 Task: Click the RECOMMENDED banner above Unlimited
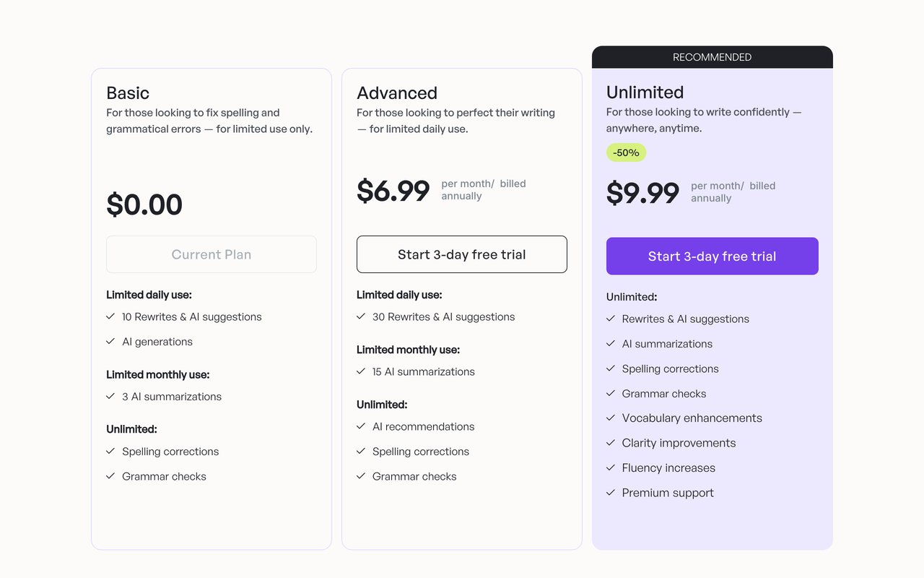pos(712,57)
